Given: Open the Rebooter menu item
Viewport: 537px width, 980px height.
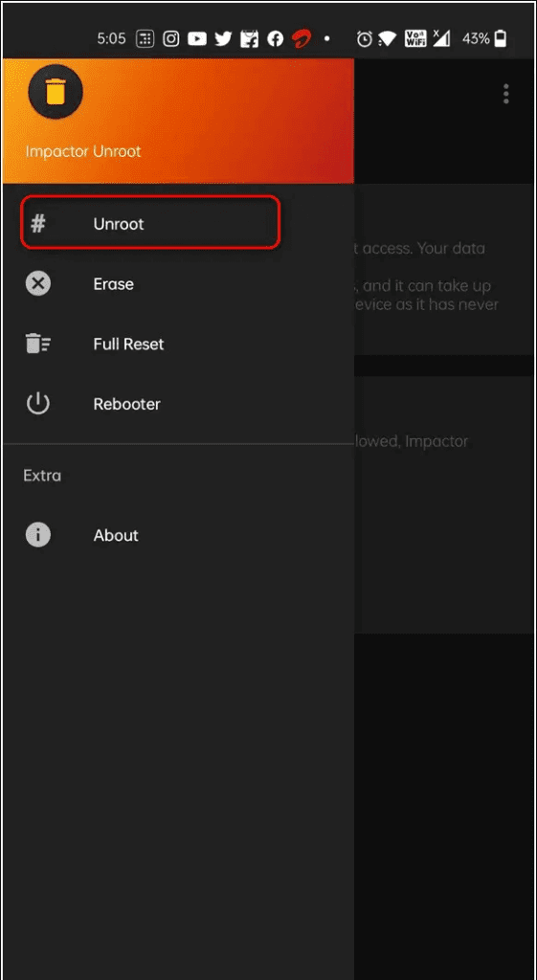Looking at the screenshot, I should pos(178,404).
